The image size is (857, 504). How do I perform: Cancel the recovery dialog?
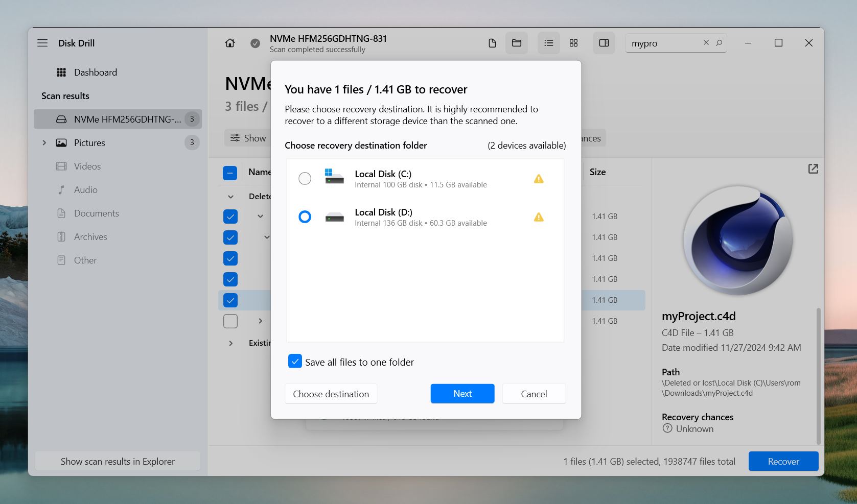(534, 394)
